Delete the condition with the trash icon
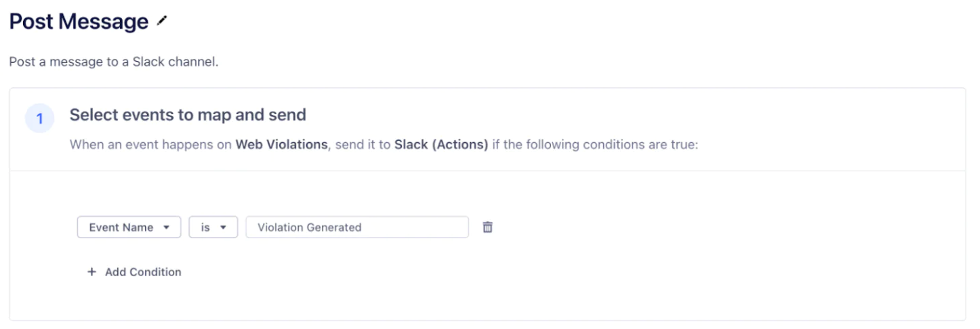This screenshot has width=980, height=329. [x=487, y=227]
